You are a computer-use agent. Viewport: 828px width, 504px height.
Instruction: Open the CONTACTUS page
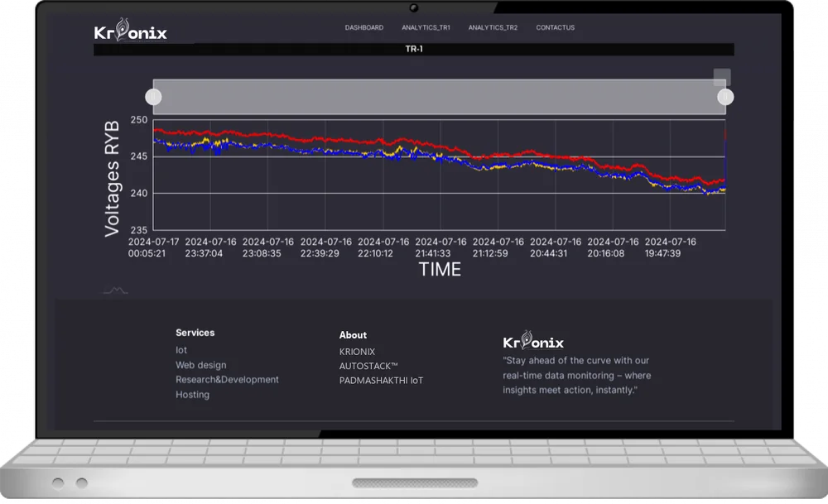pyautogui.click(x=555, y=27)
